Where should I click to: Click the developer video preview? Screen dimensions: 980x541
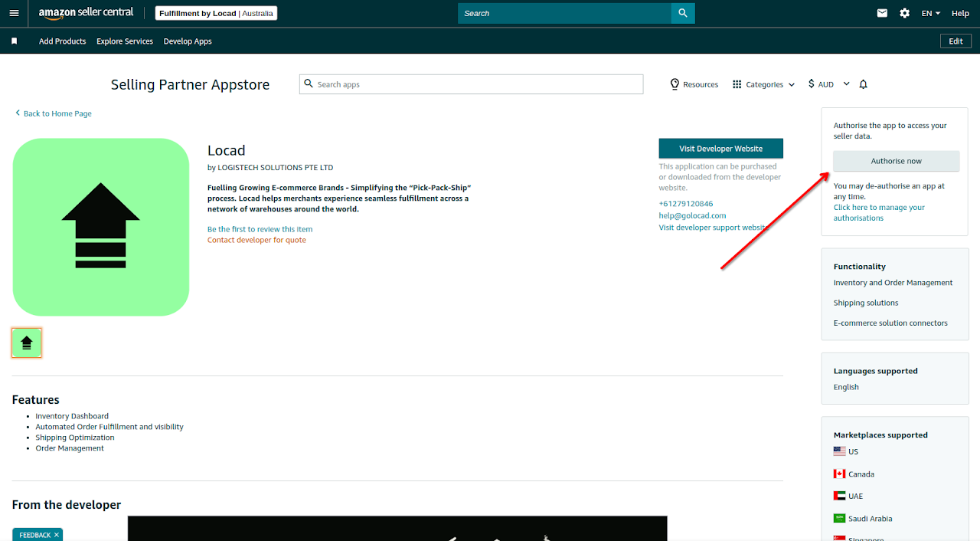(x=397, y=528)
